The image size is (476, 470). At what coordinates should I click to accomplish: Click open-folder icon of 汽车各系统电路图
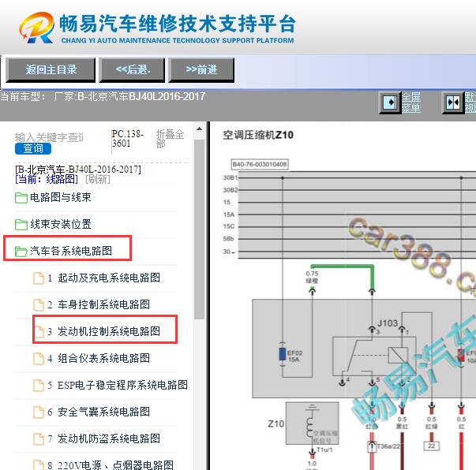coord(21,252)
